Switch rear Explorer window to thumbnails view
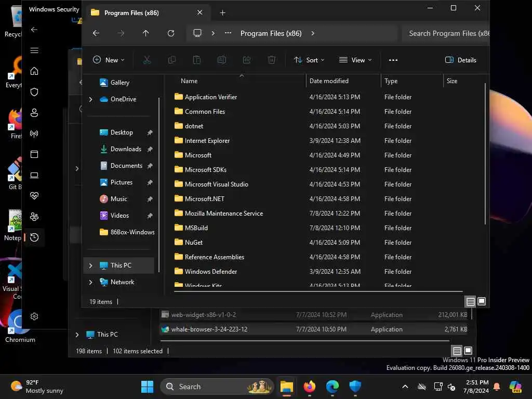Screen dimensions: 532x399 tap(468, 351)
